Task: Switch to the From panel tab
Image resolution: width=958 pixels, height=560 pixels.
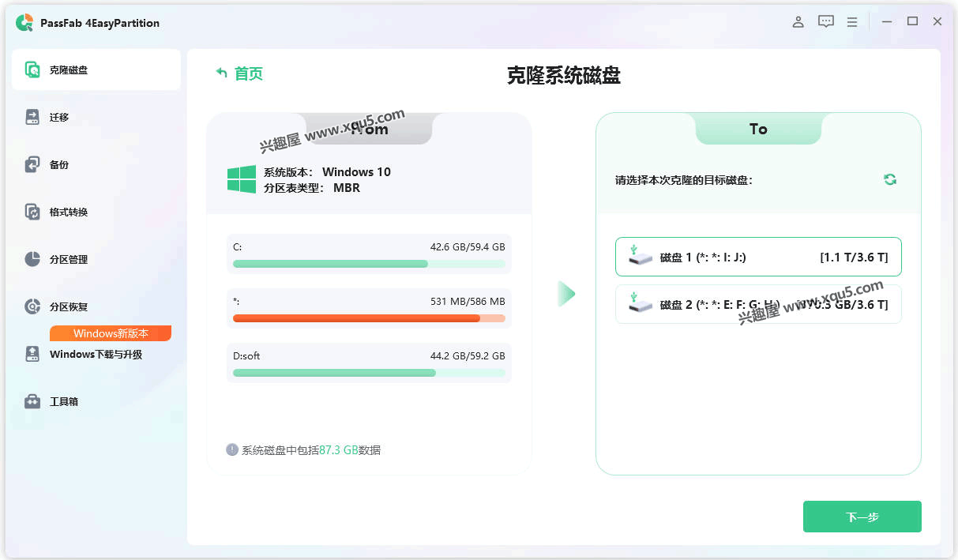Action: point(369,129)
